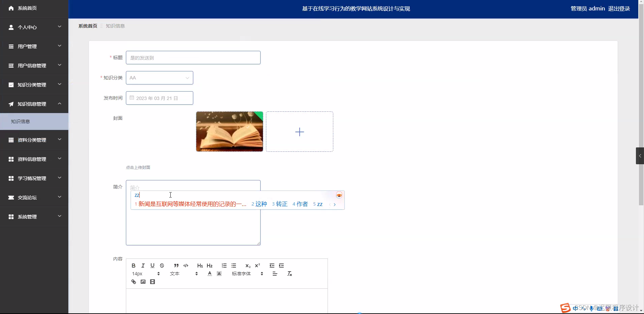Expand the 用户管理 sidebar section
This screenshot has width=644, height=314.
(x=34, y=46)
